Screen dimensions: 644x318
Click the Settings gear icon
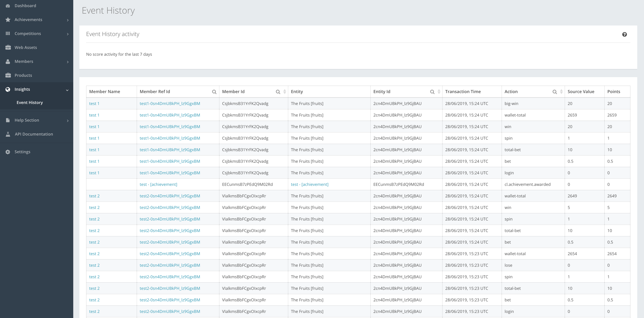(8, 152)
